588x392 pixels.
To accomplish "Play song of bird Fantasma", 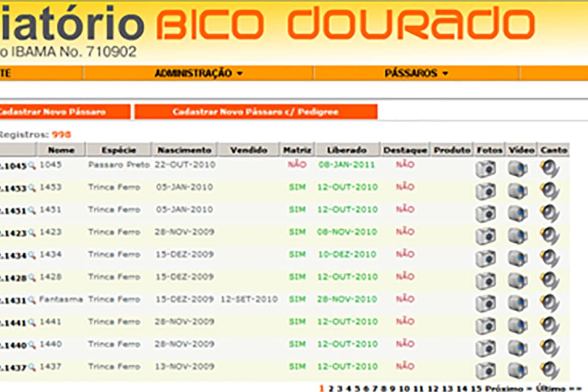I will 550,304.
